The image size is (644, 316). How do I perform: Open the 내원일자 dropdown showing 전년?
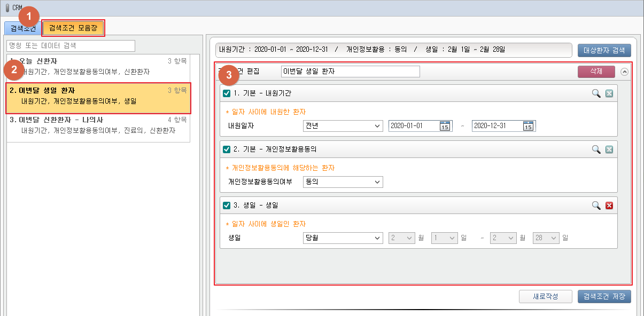coord(343,126)
